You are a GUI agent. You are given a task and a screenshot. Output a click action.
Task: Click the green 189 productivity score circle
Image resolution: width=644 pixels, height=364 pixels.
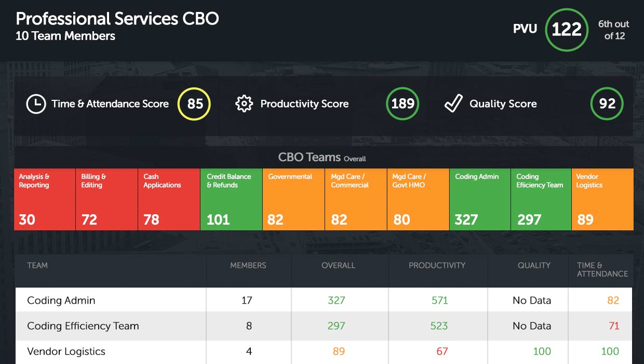pos(403,104)
